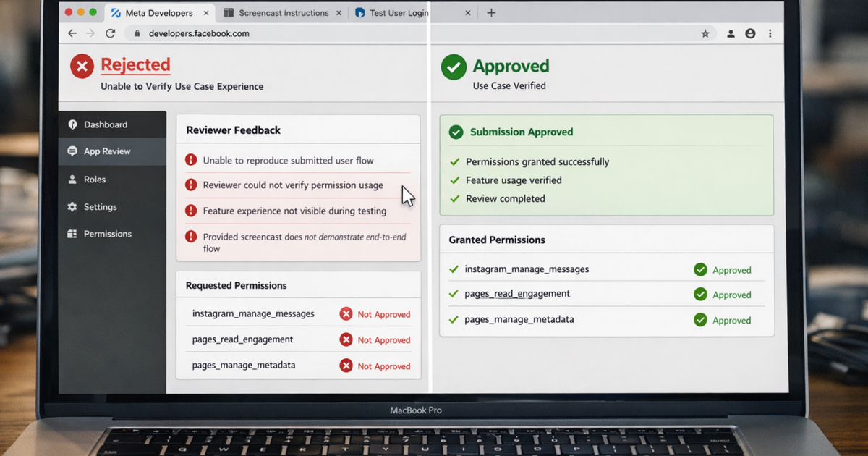Select App Review in the sidebar
Screen dimensions: 868x456
pos(112,151)
